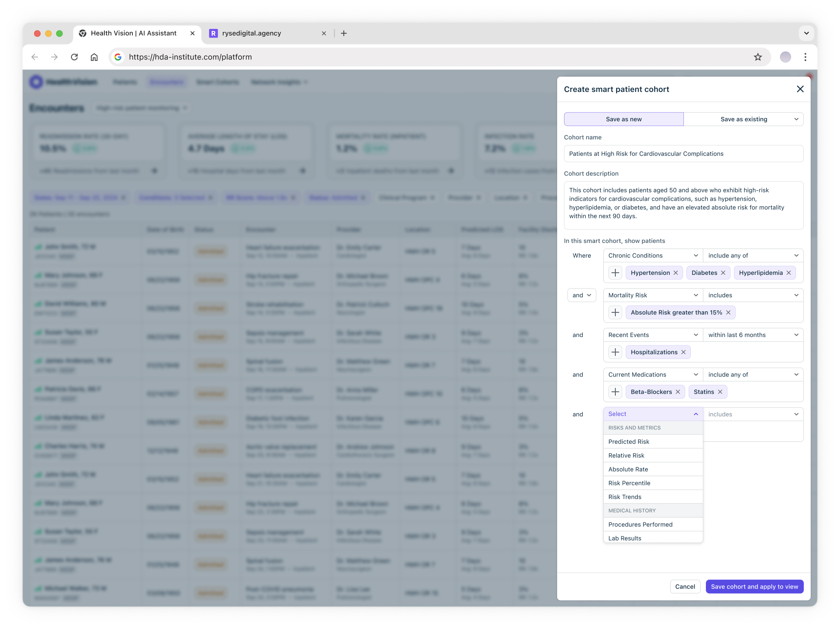Choose Predicted Risk from the list
Screen dimensions: 840x629
click(629, 442)
